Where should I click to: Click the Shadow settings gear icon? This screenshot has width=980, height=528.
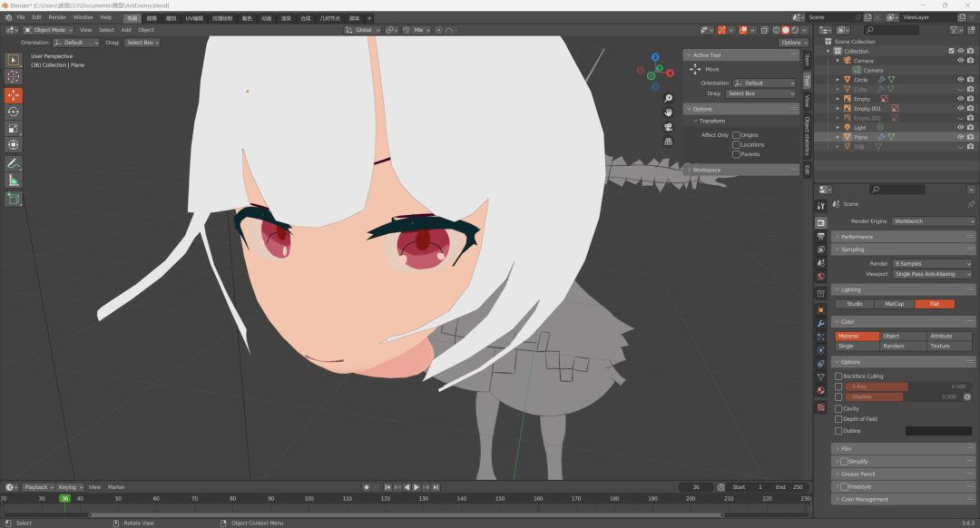[967, 396]
